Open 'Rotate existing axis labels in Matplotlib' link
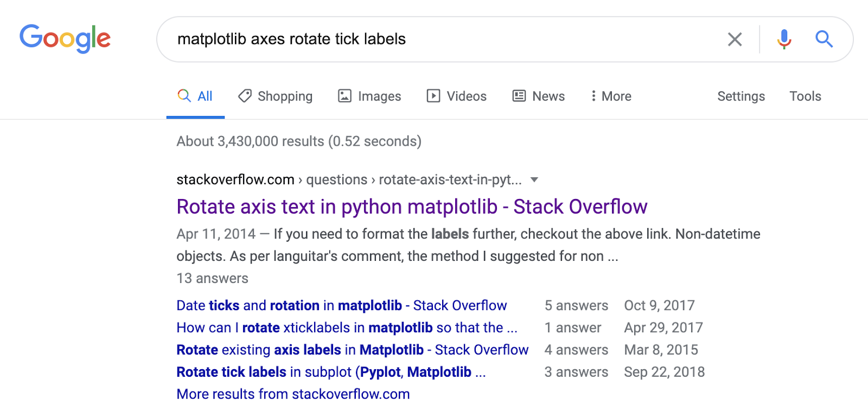This screenshot has width=868, height=412. click(352, 350)
